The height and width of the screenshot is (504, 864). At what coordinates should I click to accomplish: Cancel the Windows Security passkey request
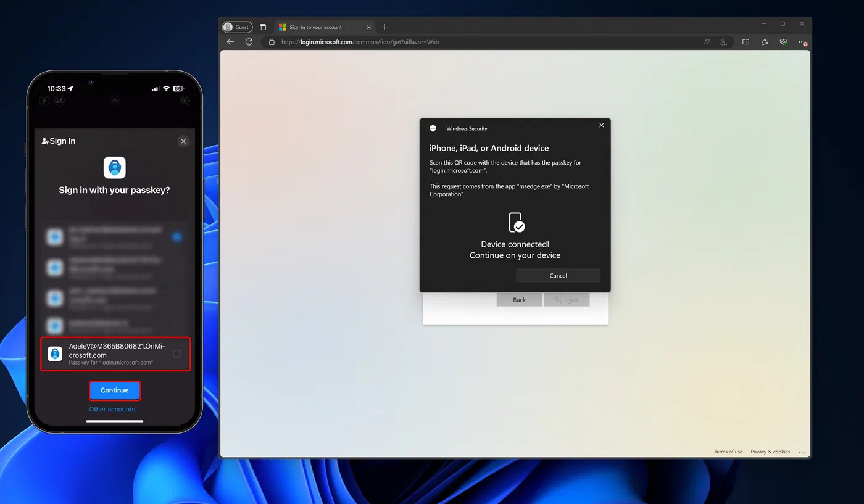tap(558, 276)
